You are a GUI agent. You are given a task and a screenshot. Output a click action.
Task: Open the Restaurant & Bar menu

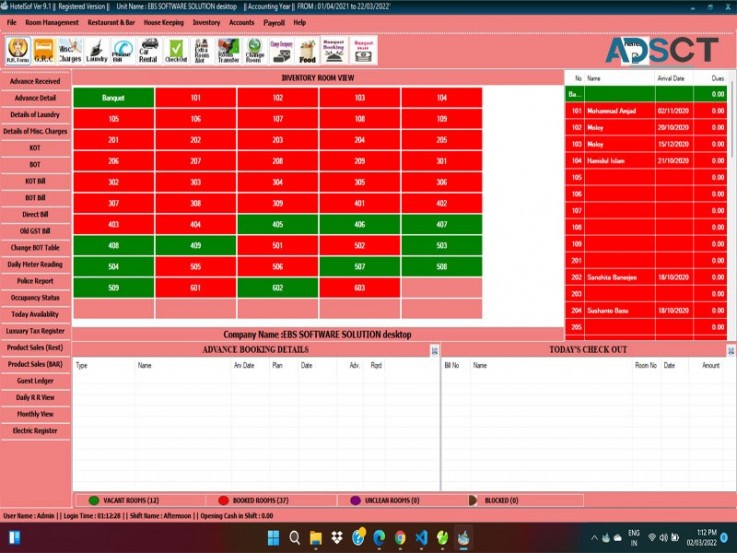(x=111, y=23)
